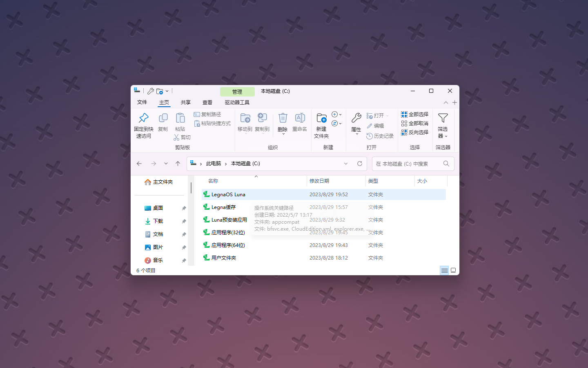The image size is (588, 368).
Task: Open the 筛选器 filter funnel dropdown
Action: [443, 126]
